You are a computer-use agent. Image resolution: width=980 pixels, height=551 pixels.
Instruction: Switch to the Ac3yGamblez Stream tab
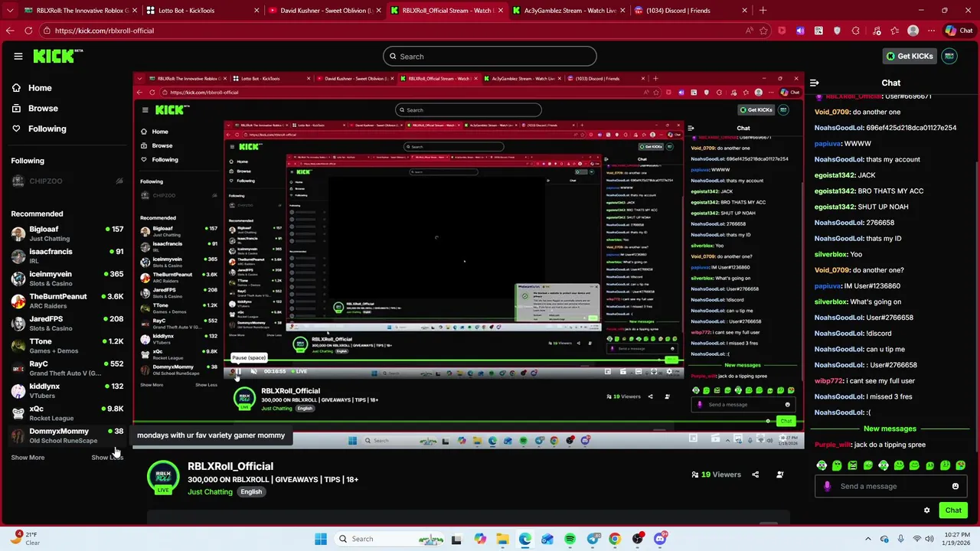570,11
